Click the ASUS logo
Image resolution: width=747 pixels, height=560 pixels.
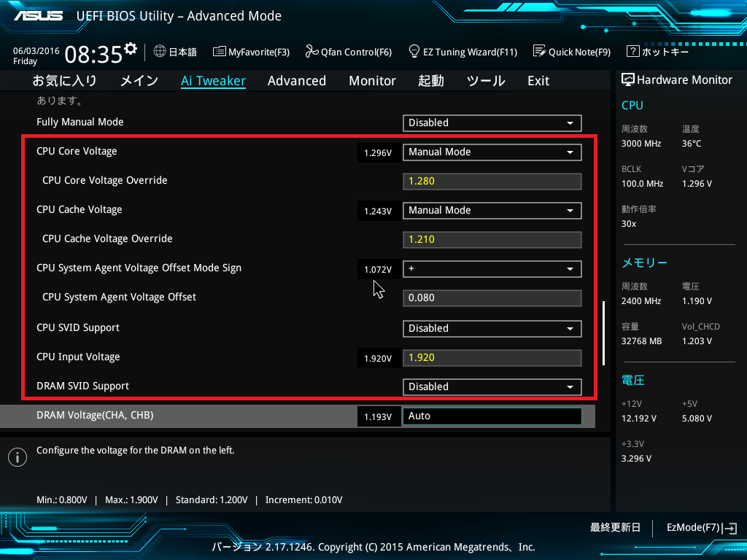(x=38, y=16)
